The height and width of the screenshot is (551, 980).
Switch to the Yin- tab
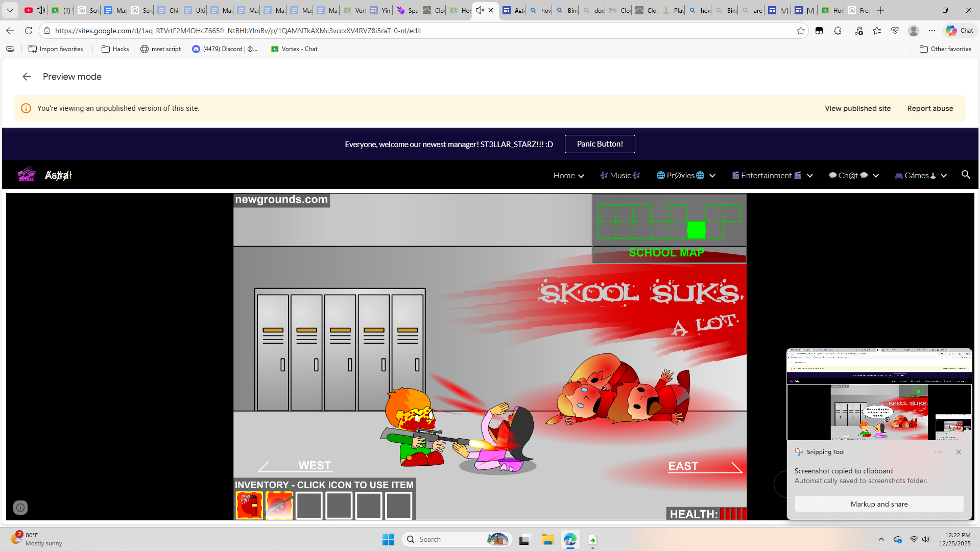[x=380, y=10]
